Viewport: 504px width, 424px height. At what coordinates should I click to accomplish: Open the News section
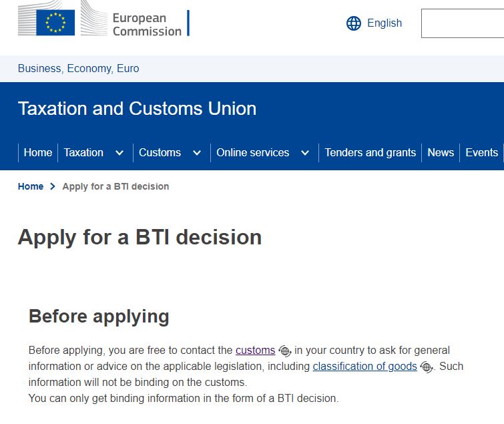point(441,152)
